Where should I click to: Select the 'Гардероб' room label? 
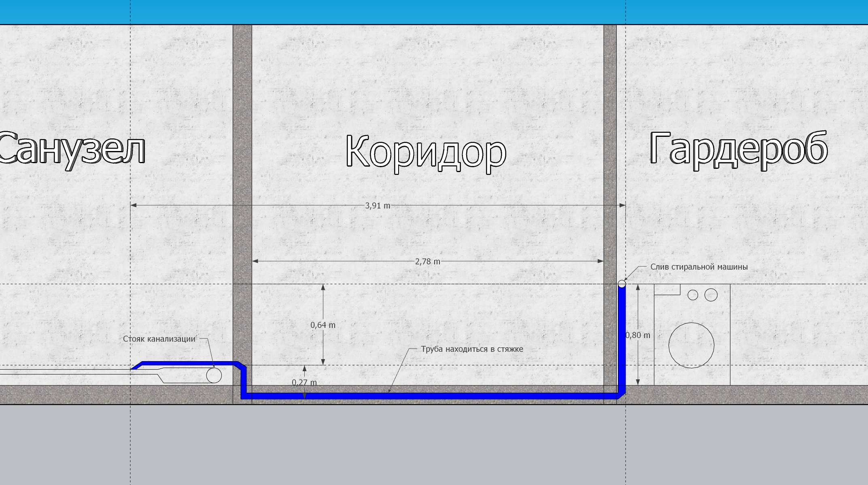pyautogui.click(x=739, y=150)
